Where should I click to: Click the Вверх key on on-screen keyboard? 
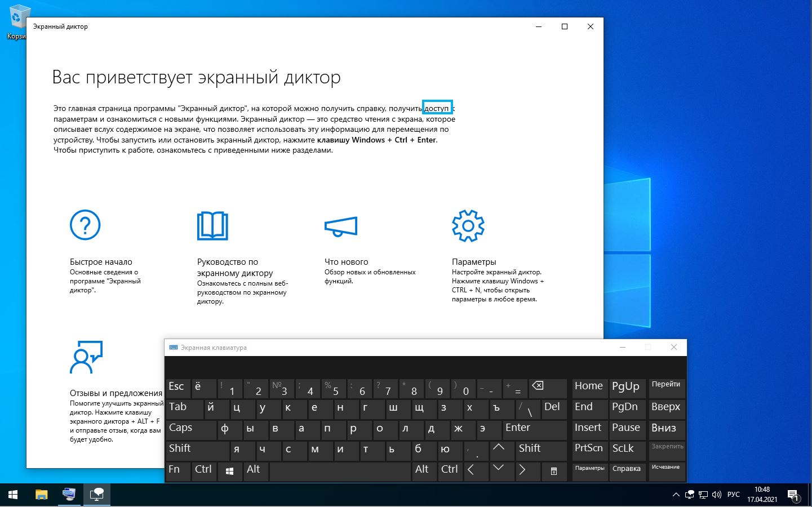click(667, 408)
